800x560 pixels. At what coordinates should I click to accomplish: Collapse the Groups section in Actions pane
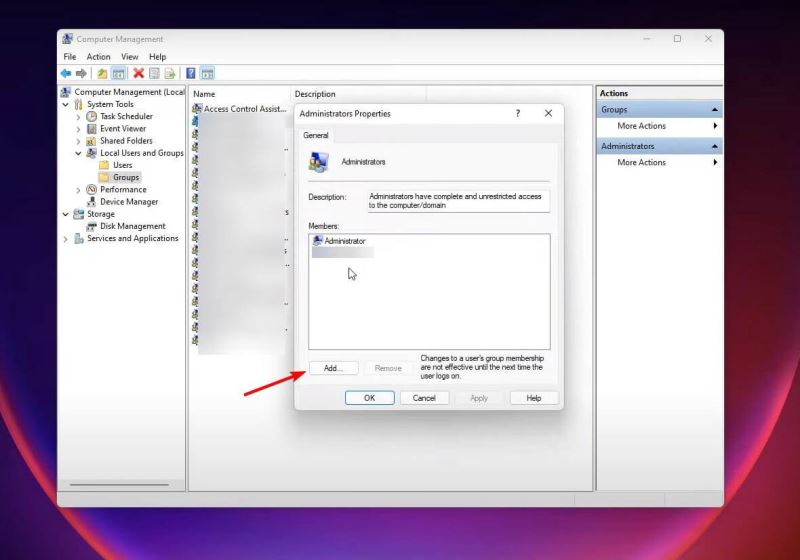[714, 110]
